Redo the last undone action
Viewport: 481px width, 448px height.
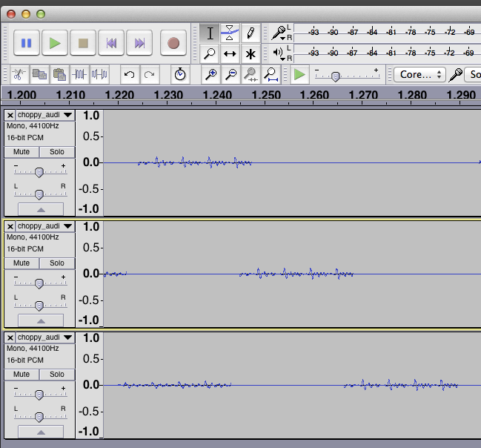coord(150,74)
